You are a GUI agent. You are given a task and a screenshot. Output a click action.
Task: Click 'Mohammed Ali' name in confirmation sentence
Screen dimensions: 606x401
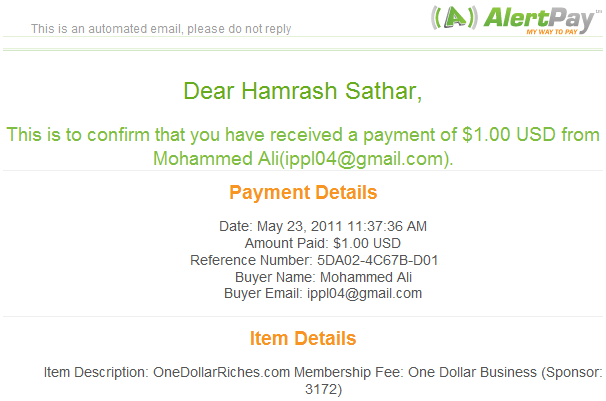(216, 158)
